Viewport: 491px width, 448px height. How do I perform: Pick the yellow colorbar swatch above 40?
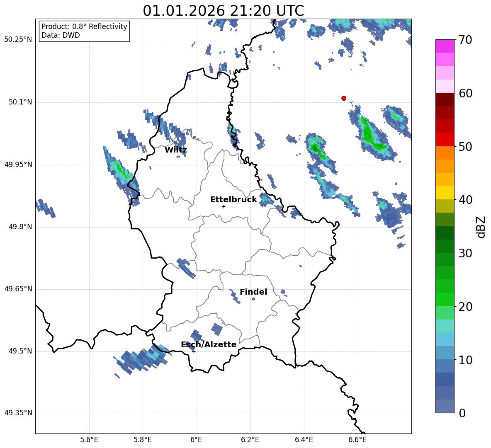445,193
